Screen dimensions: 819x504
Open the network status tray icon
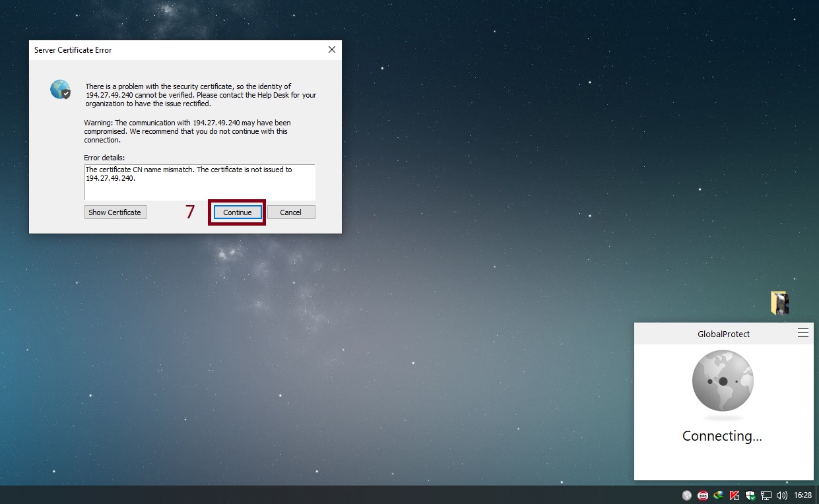tap(766, 495)
